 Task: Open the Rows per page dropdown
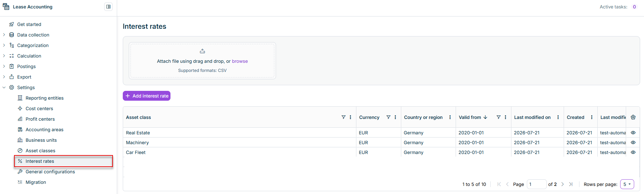tap(627, 184)
